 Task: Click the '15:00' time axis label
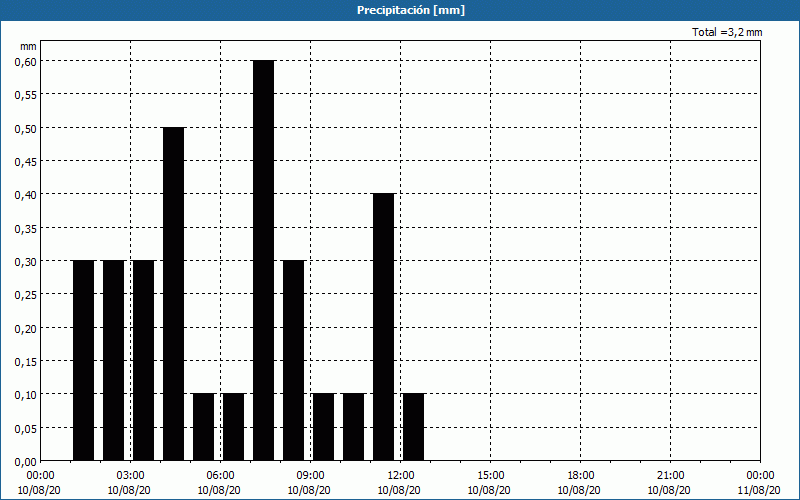(490, 475)
